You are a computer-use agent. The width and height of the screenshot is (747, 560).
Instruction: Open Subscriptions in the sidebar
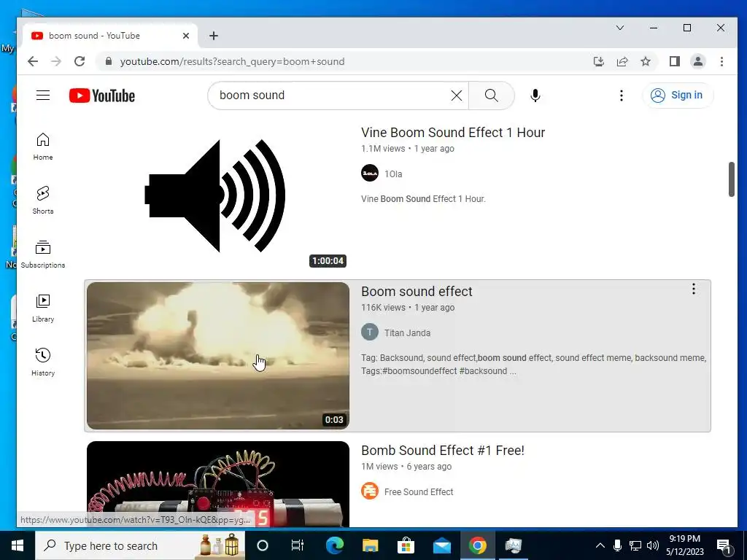coord(43,254)
